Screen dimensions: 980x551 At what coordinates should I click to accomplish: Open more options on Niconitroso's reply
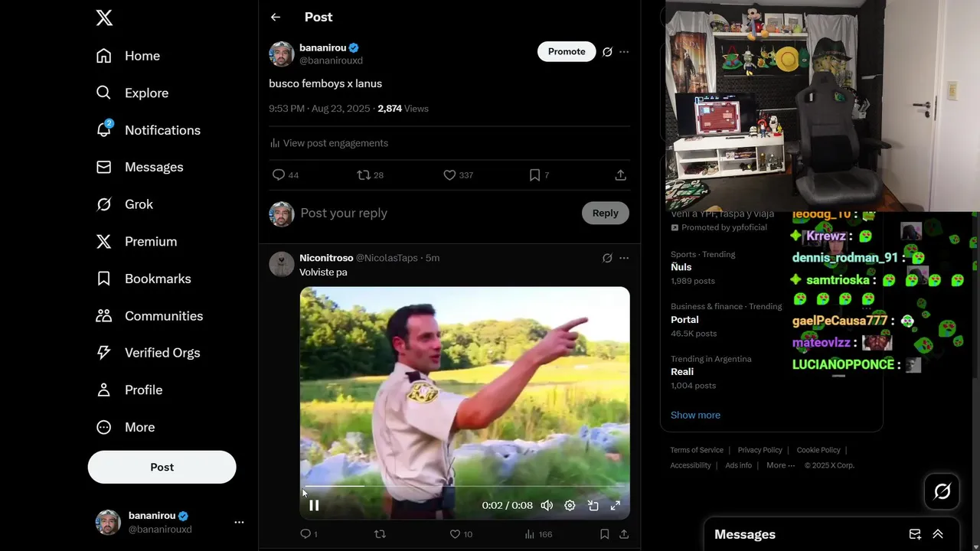624,258
